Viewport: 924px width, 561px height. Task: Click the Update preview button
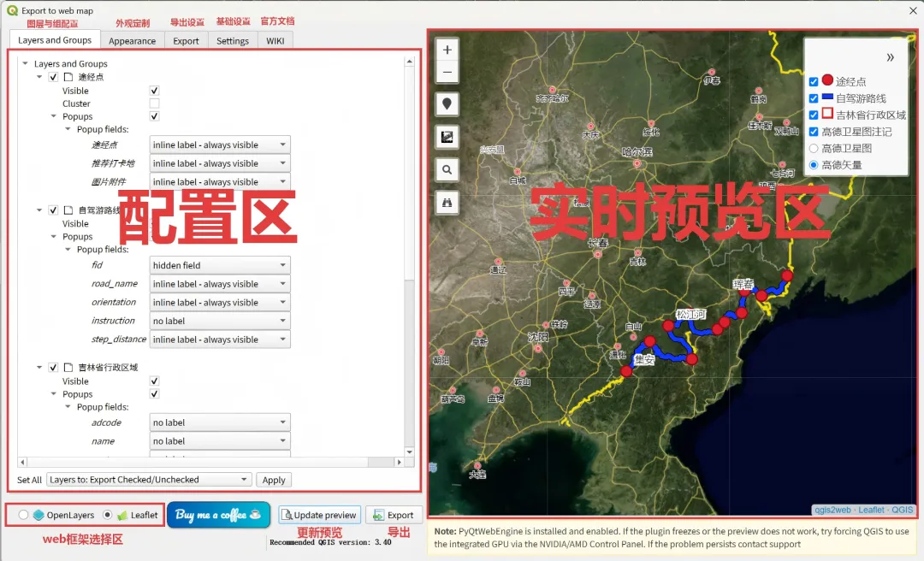point(319,515)
